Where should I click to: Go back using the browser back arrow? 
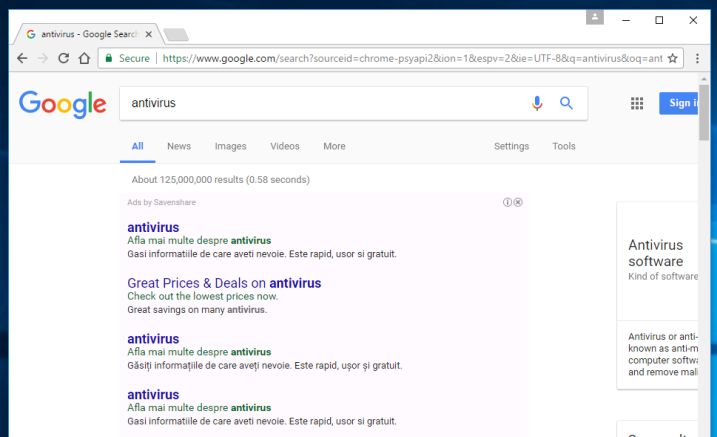pos(22,59)
